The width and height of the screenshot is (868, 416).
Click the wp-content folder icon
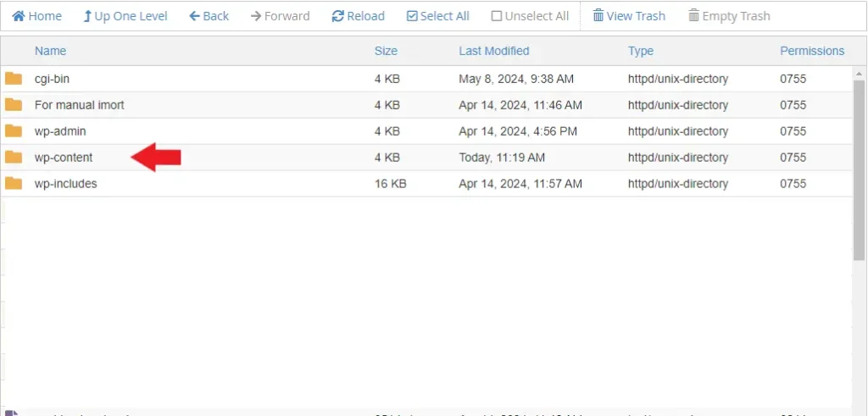pos(14,158)
